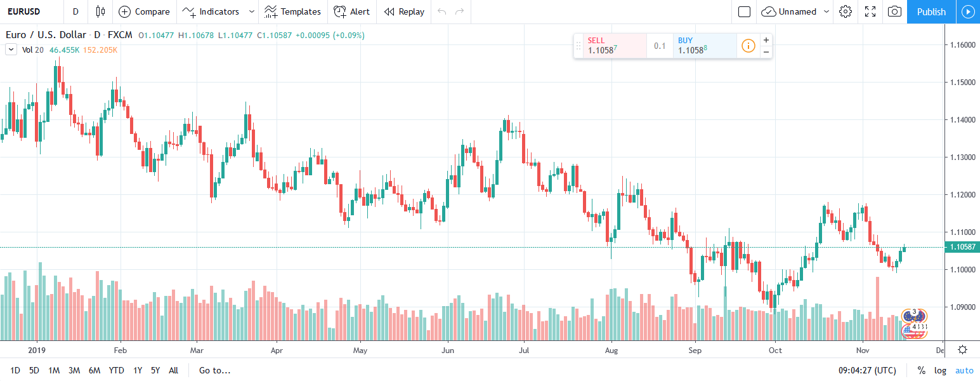Viewport: 980px width, 381px height.
Task: Select the 6M time range
Action: [x=95, y=370]
